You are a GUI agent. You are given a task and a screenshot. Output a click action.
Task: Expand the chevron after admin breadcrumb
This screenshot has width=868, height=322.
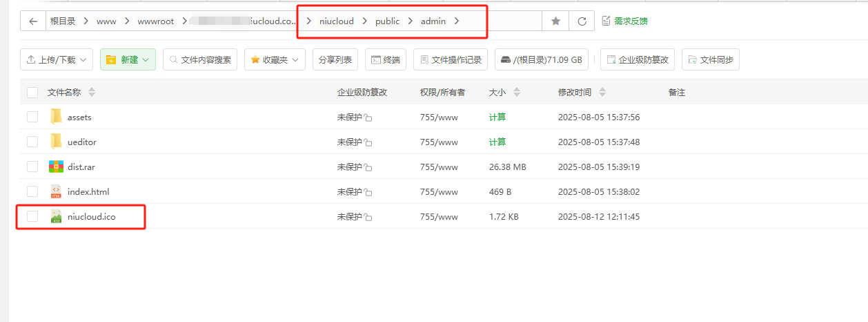coord(457,21)
